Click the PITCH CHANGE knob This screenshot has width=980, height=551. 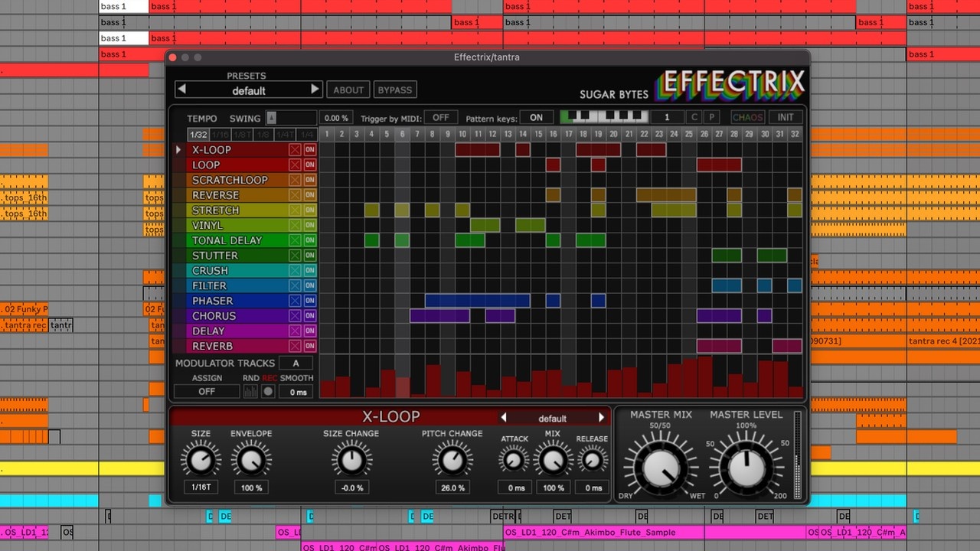coord(452,460)
